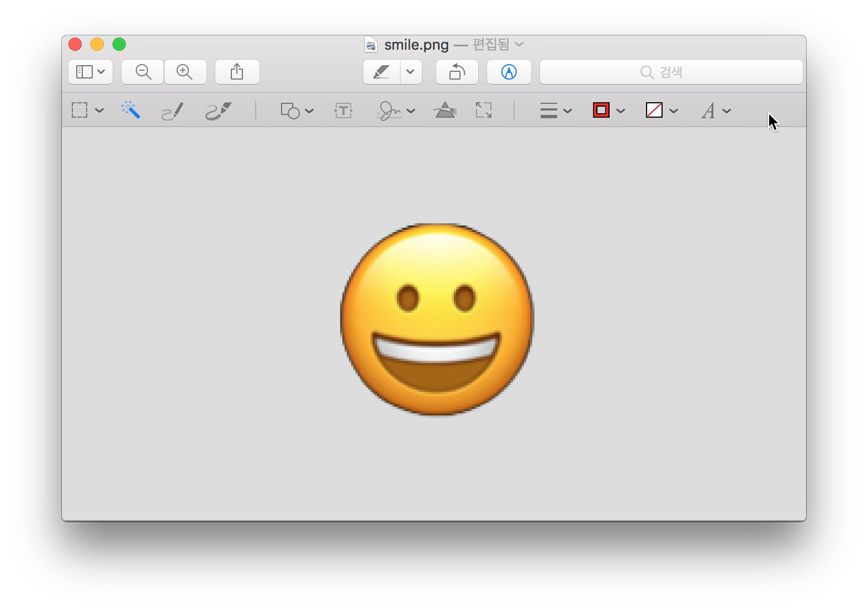The image size is (868, 610).
Task: Expand the Text Style dropdown arrow
Action: point(727,111)
